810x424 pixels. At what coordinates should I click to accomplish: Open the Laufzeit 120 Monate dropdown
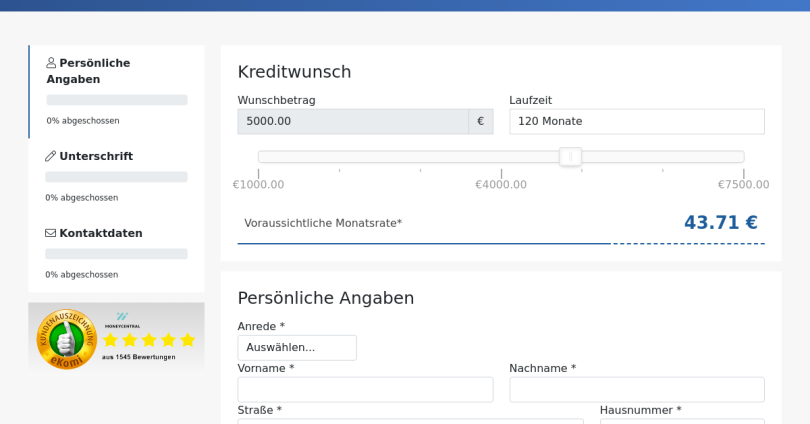point(636,121)
